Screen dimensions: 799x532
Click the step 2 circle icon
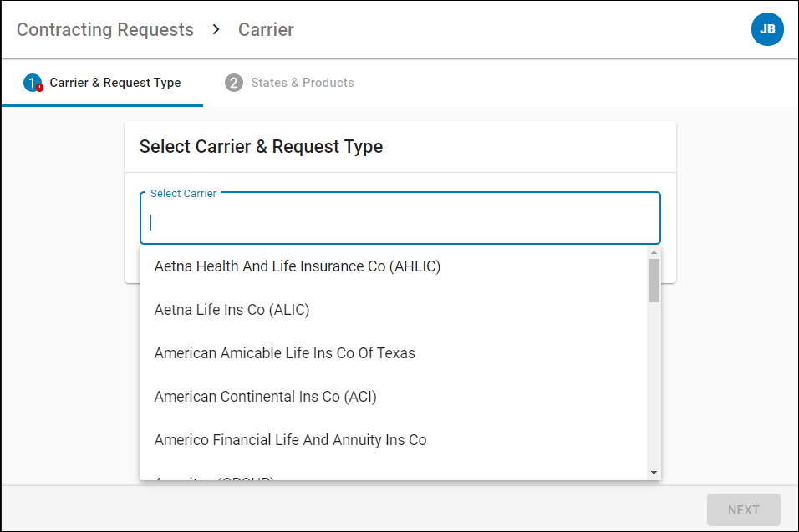click(x=234, y=83)
